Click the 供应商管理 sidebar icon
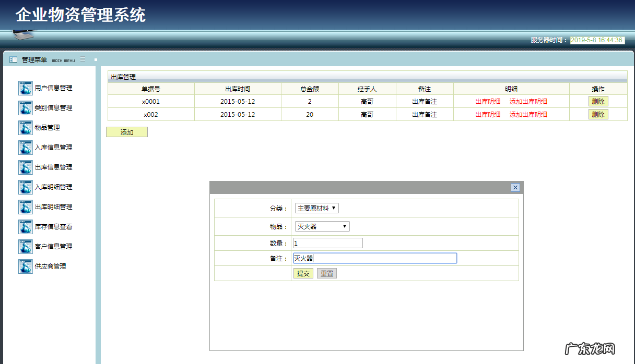Image resolution: width=635 pixels, height=364 pixels. (25, 266)
